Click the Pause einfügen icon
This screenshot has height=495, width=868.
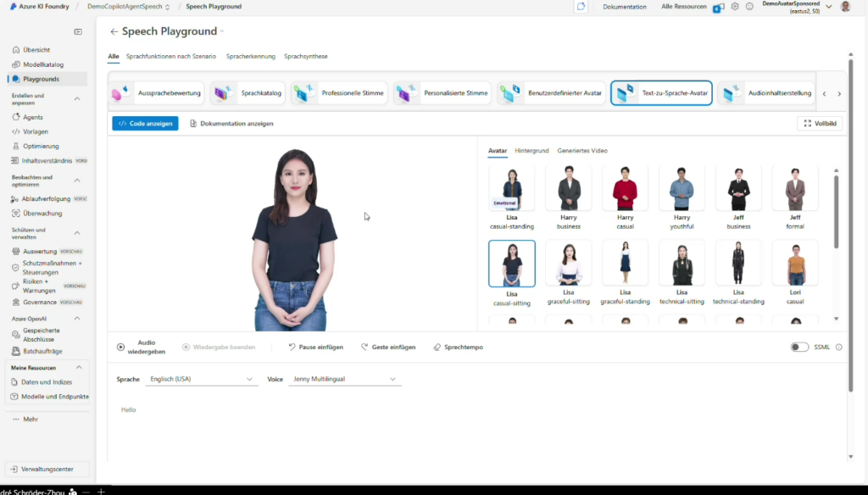[292, 348]
